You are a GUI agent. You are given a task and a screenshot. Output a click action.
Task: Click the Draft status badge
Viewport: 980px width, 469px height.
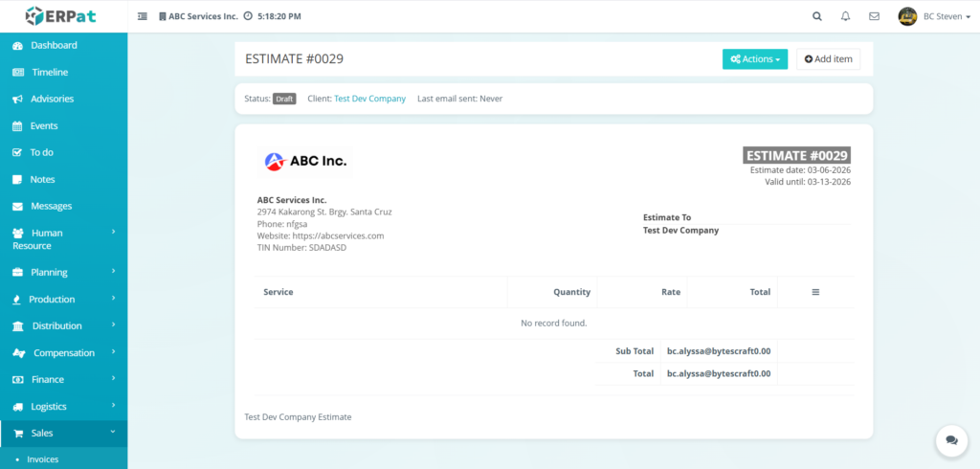click(x=284, y=99)
